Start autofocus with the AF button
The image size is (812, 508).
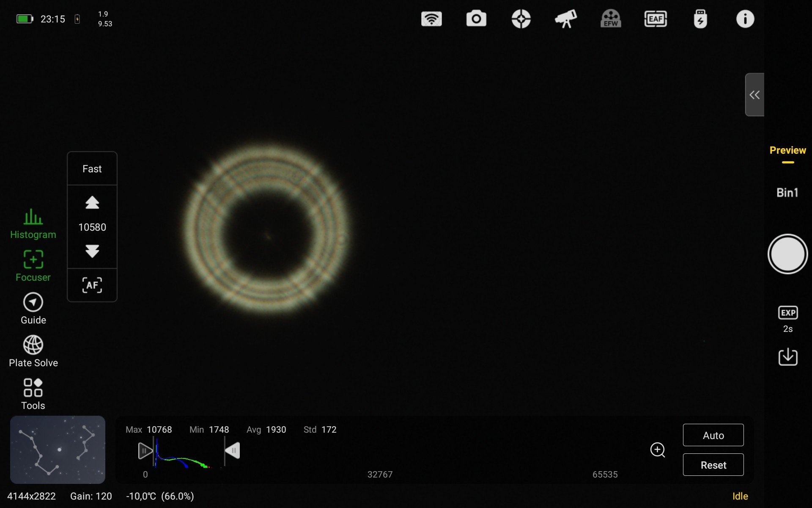click(92, 285)
